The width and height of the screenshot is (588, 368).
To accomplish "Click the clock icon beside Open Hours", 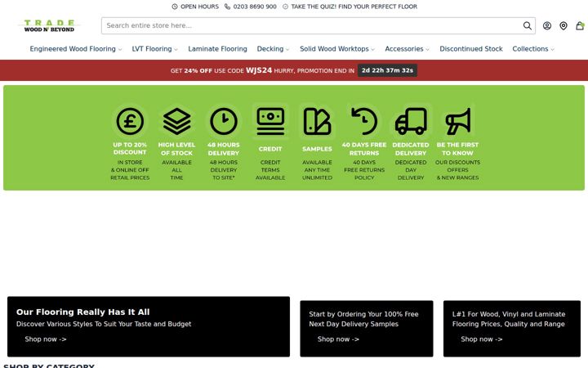I will coord(175,7).
